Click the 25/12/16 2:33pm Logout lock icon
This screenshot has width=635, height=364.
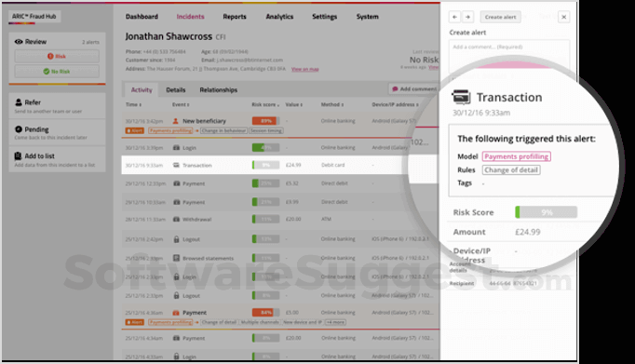click(176, 295)
